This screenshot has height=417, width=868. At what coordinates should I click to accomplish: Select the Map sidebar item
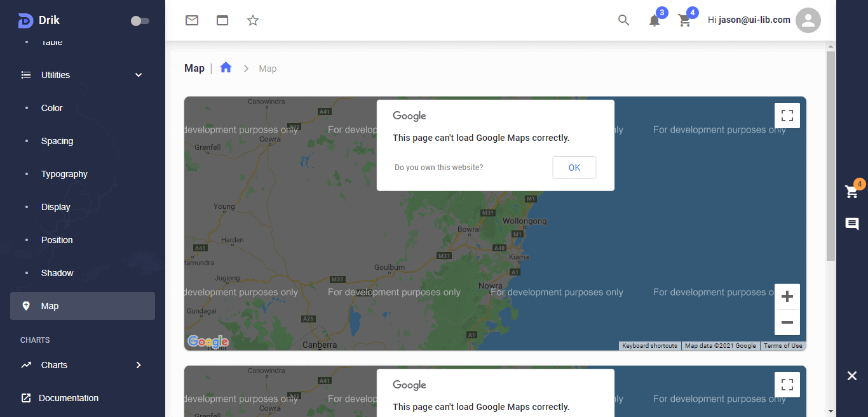(x=83, y=306)
